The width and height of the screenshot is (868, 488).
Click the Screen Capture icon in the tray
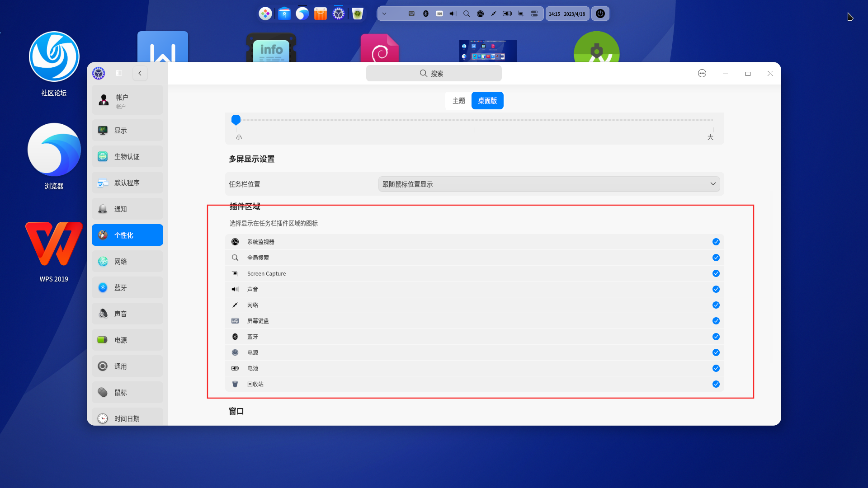click(x=520, y=14)
